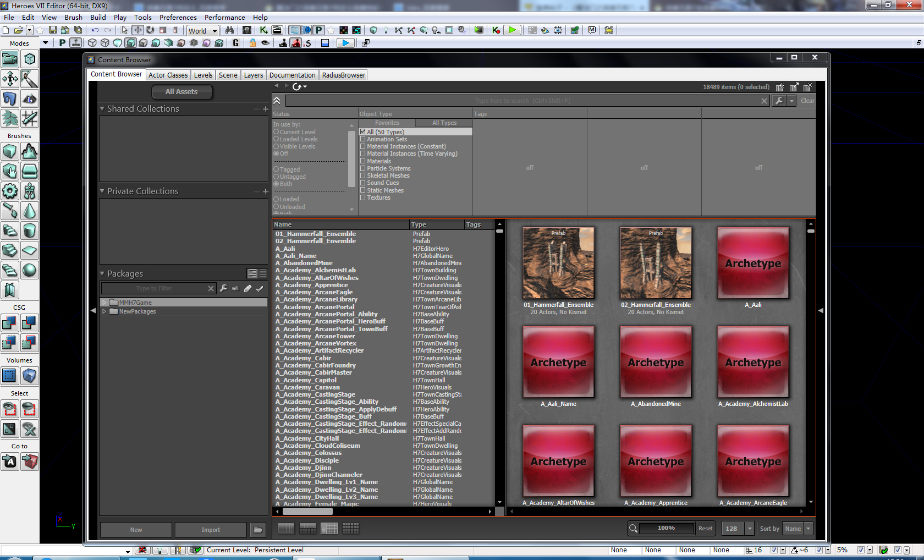
Task: Expand the MMH7Game package tree
Action: tap(105, 303)
